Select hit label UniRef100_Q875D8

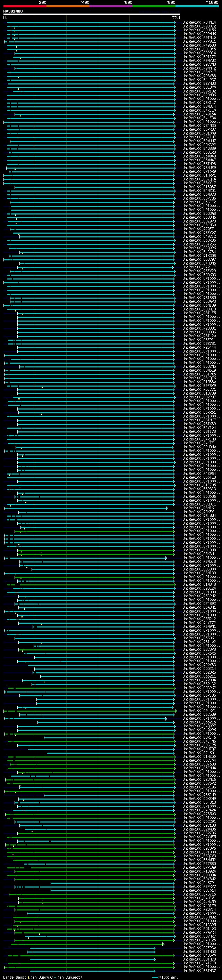point(199,764)
